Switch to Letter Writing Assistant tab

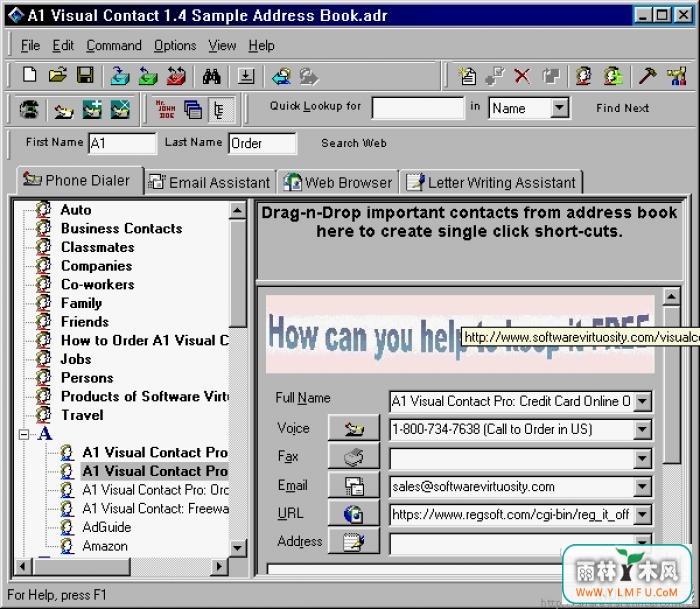[x=491, y=182]
